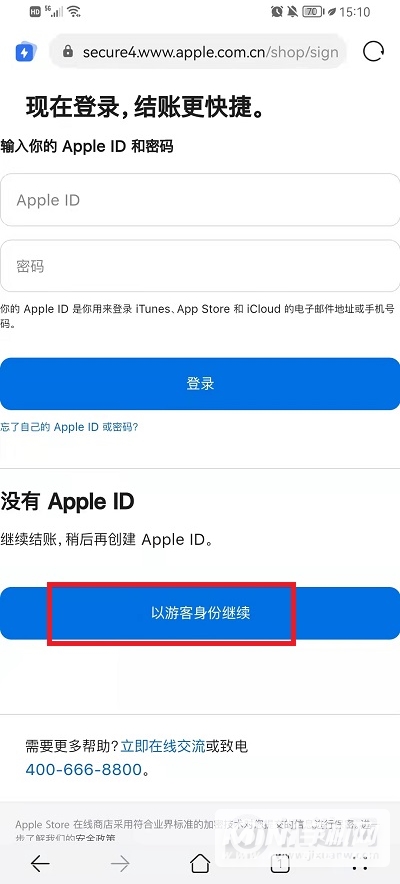Go back using the back arrow
The width and height of the screenshot is (400, 884).
pyautogui.click(x=40, y=863)
